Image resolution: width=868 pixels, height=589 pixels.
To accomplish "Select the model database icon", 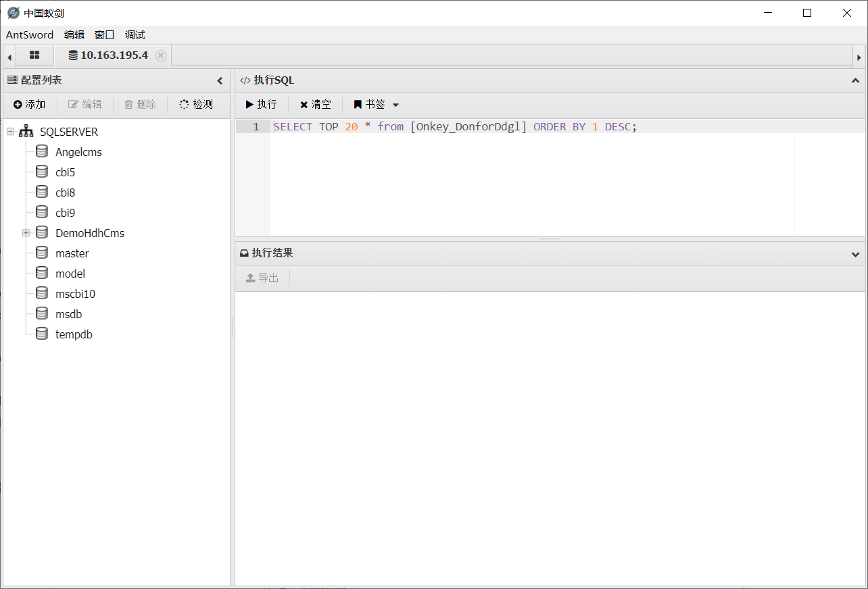I will coord(42,274).
